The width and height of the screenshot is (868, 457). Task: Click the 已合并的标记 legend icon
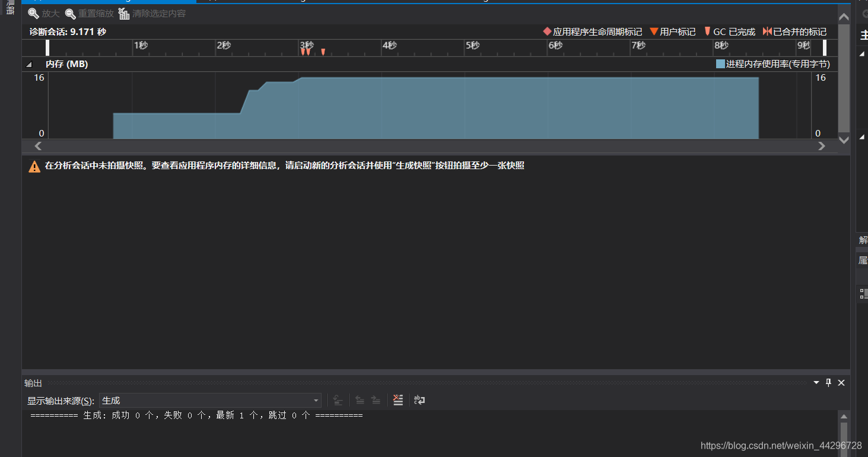click(767, 31)
